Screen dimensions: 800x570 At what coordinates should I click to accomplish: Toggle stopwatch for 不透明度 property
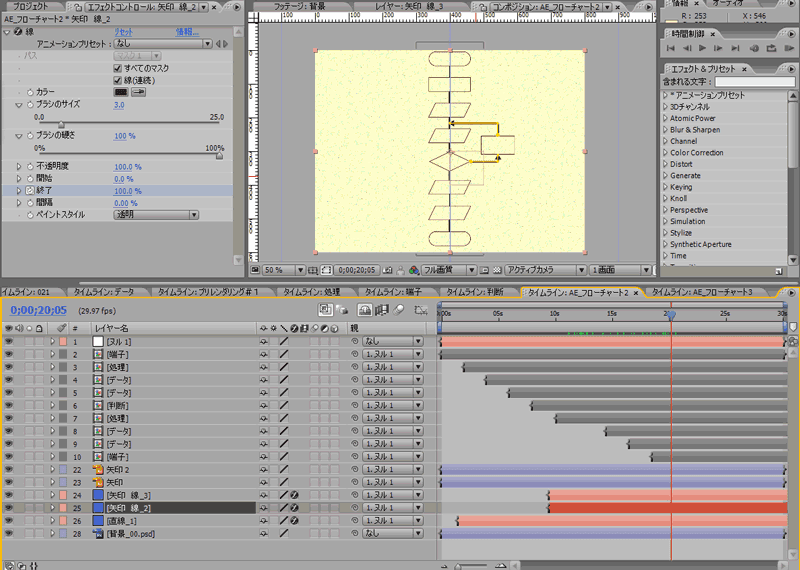30,166
